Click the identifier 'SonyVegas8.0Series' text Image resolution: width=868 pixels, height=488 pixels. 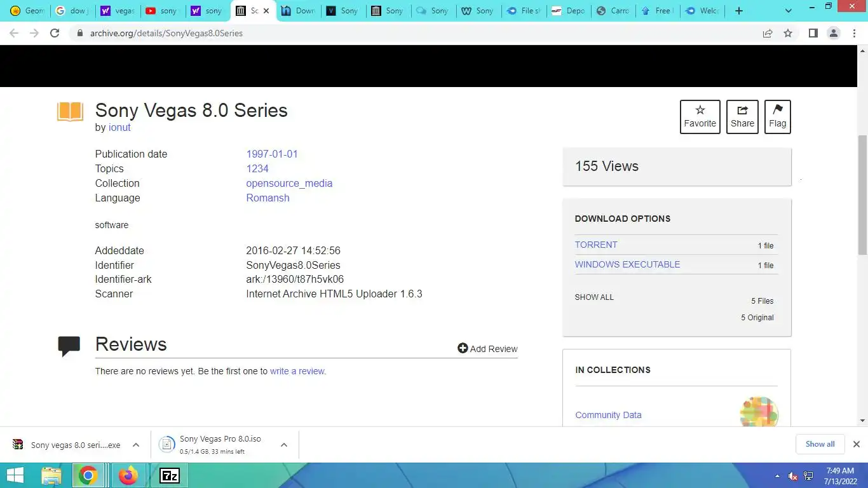[293, 265]
